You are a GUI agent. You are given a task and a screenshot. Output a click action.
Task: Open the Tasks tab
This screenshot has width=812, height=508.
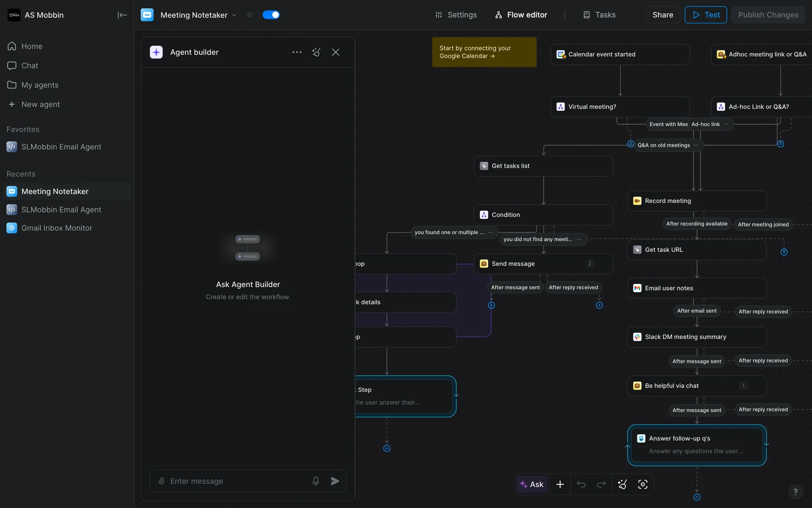click(x=599, y=15)
